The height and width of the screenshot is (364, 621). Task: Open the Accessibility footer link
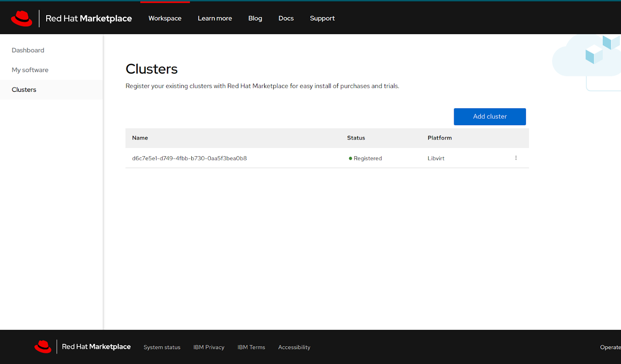[x=294, y=347]
